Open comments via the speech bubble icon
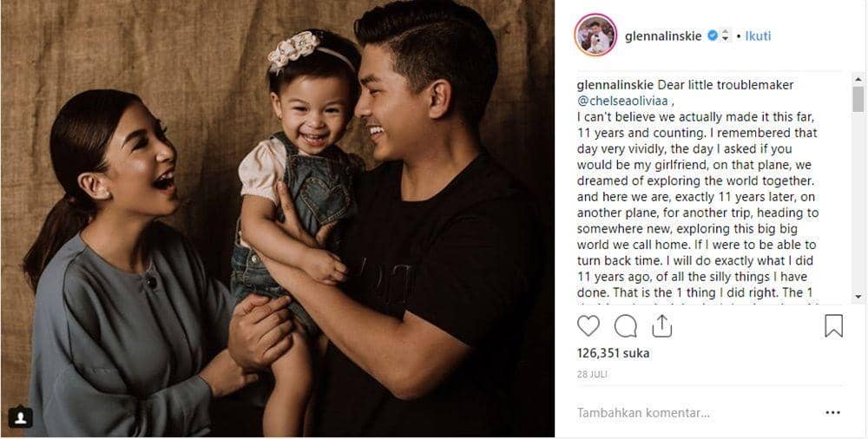Viewport: 868px width, 439px height. 625,326
